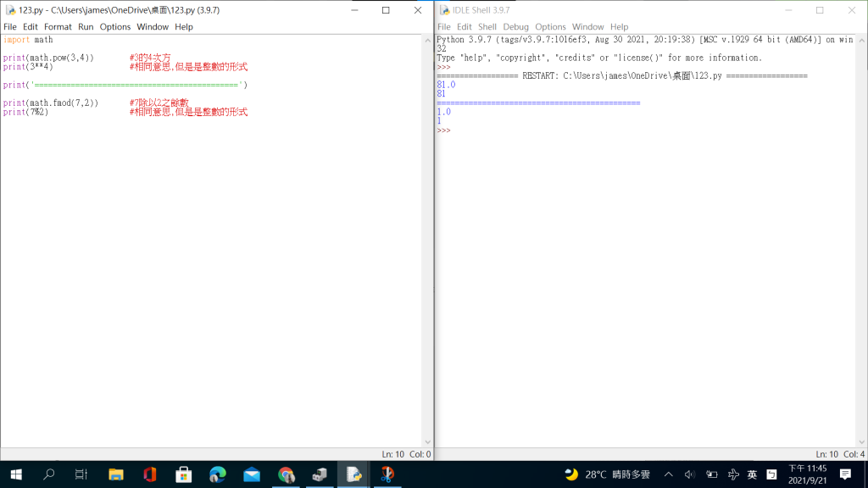This screenshot has width=868, height=488.
Task: Click the #7除以2之餘數 comment
Action: pyautogui.click(x=159, y=103)
